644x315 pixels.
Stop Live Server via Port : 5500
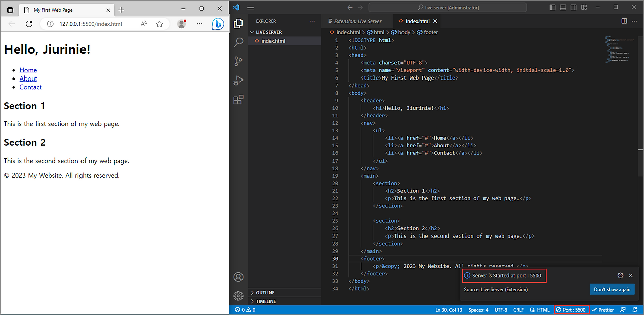click(x=571, y=310)
